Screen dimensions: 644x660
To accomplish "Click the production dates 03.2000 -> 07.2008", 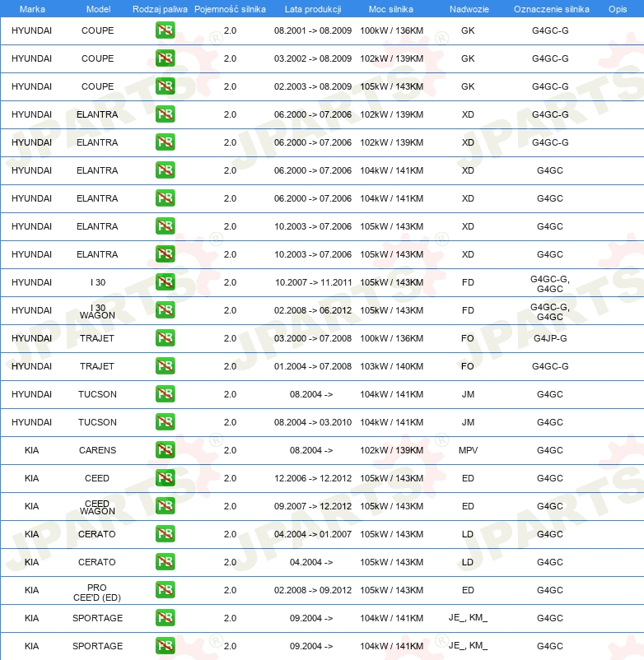I will [313, 338].
